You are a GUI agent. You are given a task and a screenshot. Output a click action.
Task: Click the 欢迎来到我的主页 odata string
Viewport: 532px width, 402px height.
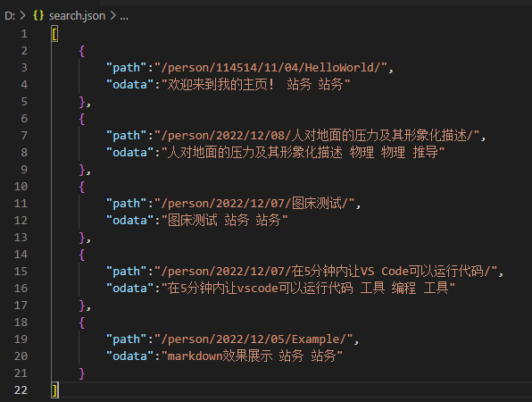(x=256, y=84)
